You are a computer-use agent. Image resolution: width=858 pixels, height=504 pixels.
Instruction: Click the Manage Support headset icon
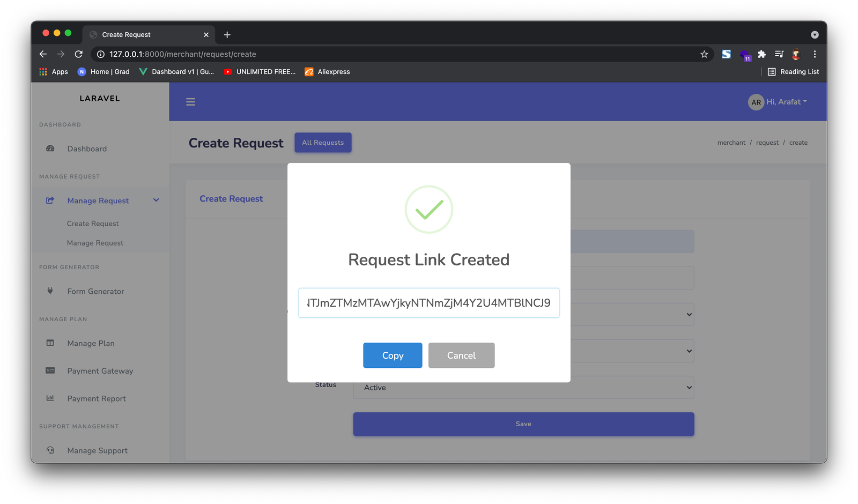point(50,450)
